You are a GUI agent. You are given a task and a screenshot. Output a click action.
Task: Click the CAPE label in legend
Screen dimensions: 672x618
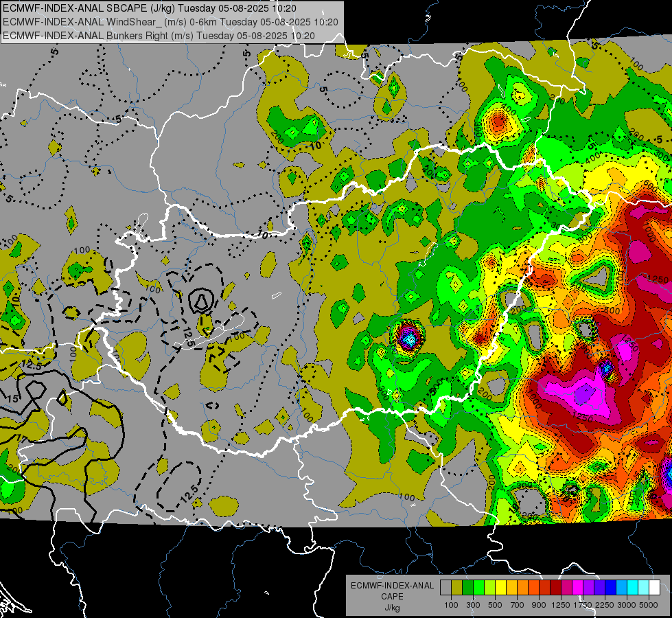[392, 596]
